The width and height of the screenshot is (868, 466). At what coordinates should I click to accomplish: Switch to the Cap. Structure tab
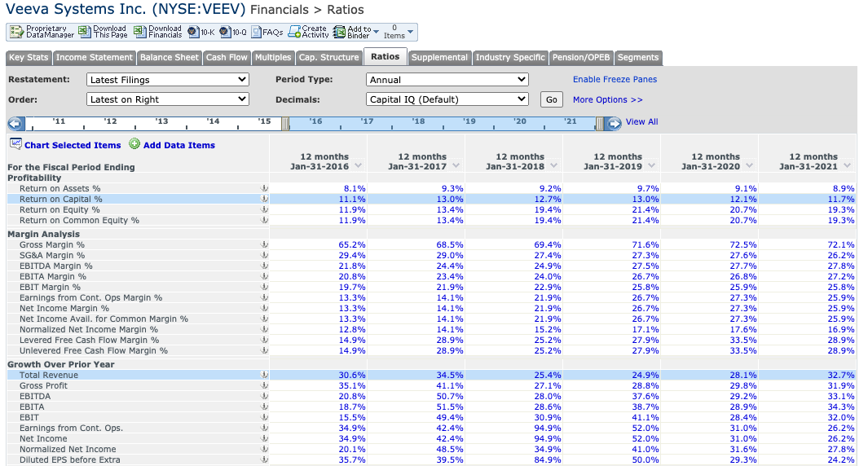[x=328, y=58]
